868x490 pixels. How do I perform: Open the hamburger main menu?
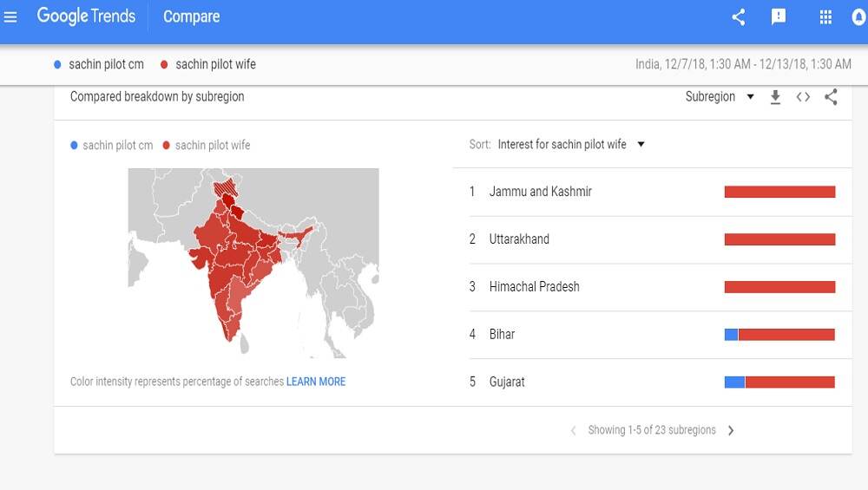pos(10,17)
